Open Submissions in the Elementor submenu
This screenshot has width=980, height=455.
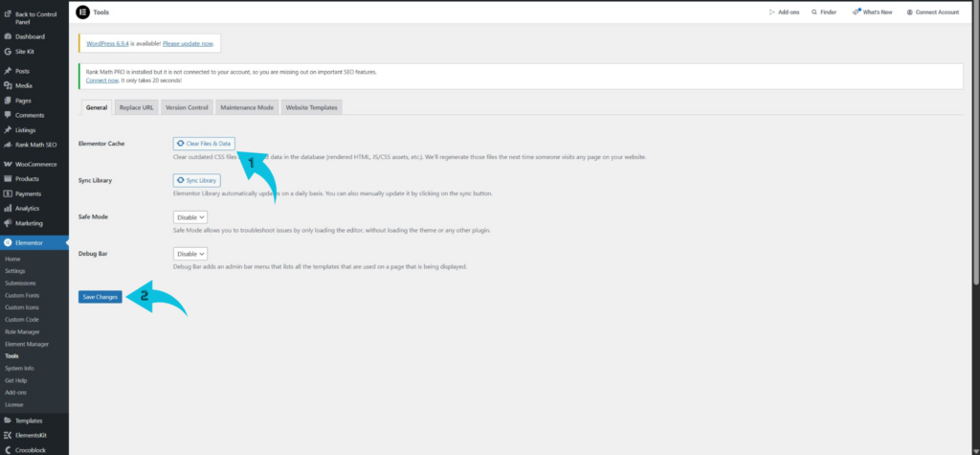[x=21, y=283]
